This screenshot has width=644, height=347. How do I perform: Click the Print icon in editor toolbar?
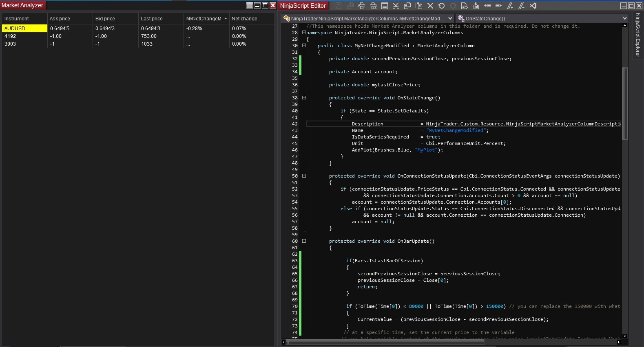pyautogui.click(x=361, y=6)
